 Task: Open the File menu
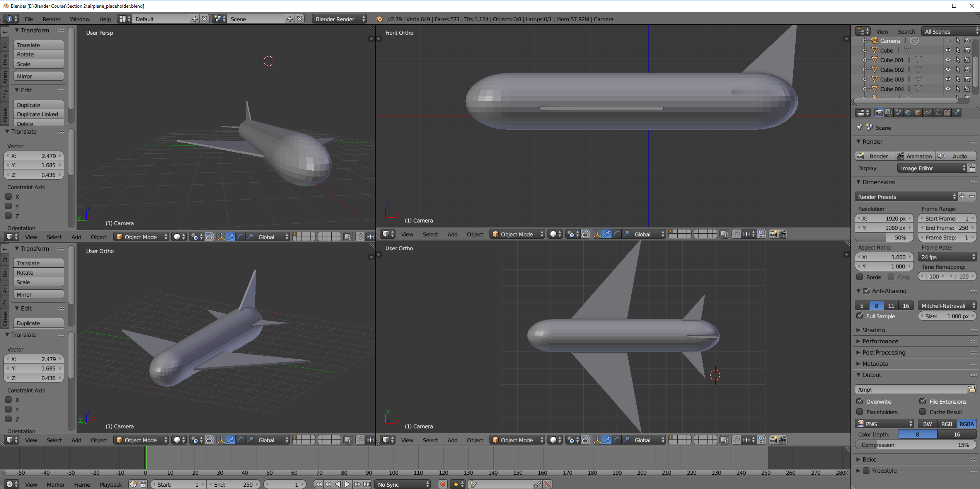28,19
